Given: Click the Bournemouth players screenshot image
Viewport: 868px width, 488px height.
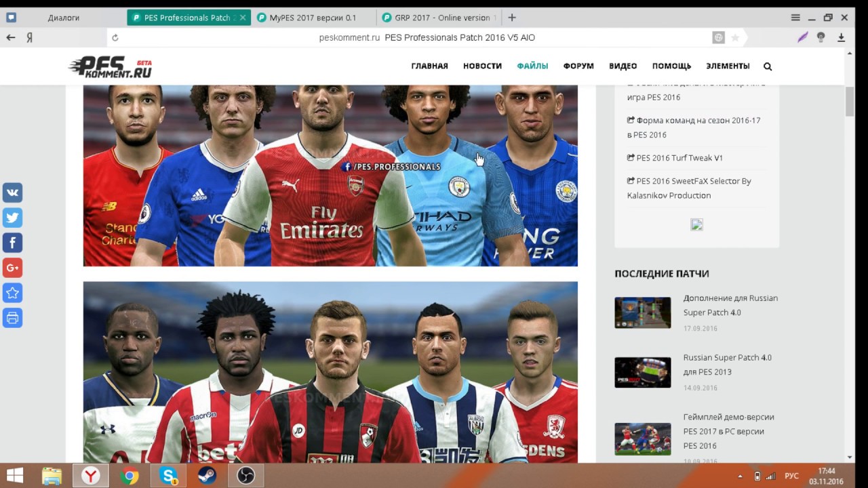Looking at the screenshot, I should point(330,372).
